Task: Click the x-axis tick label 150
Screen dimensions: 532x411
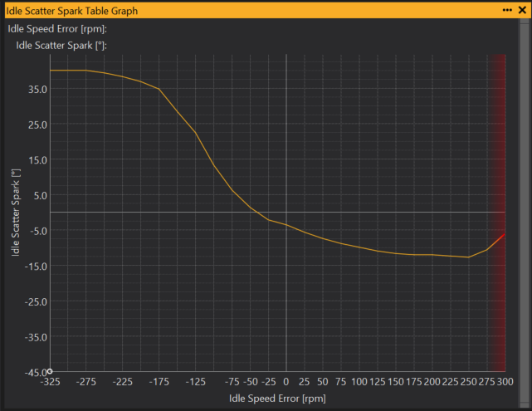Action: pos(396,382)
